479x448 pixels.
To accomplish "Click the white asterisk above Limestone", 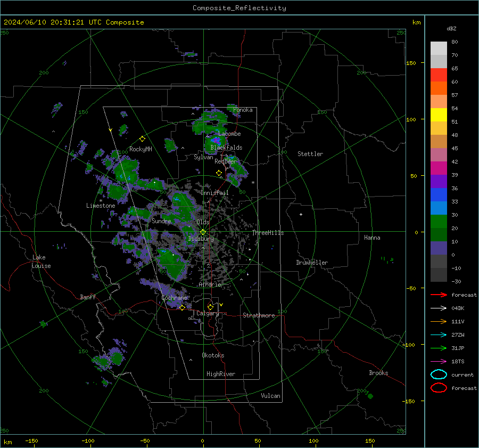I will click(101, 201).
